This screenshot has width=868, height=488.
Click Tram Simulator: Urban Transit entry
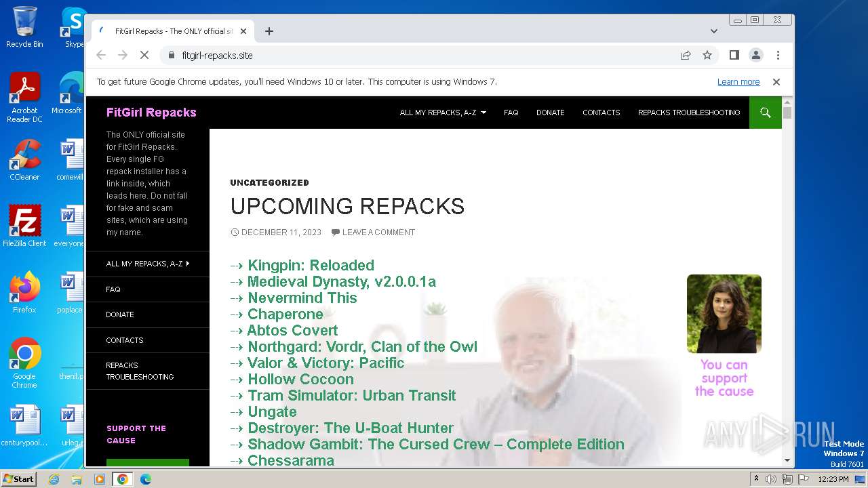(352, 395)
